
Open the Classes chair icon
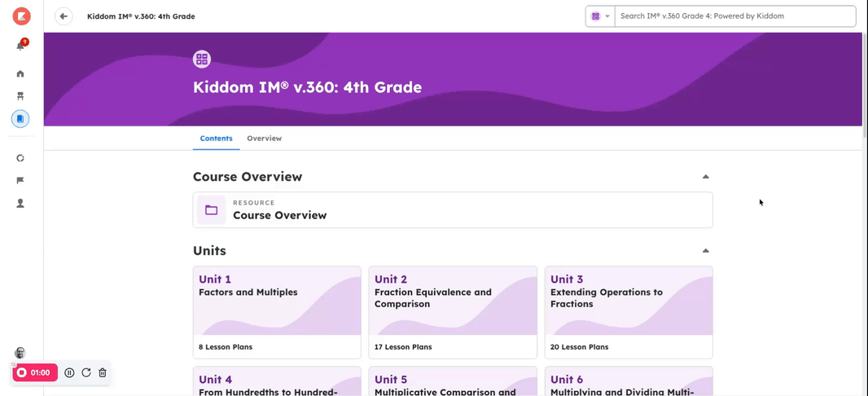point(20,96)
